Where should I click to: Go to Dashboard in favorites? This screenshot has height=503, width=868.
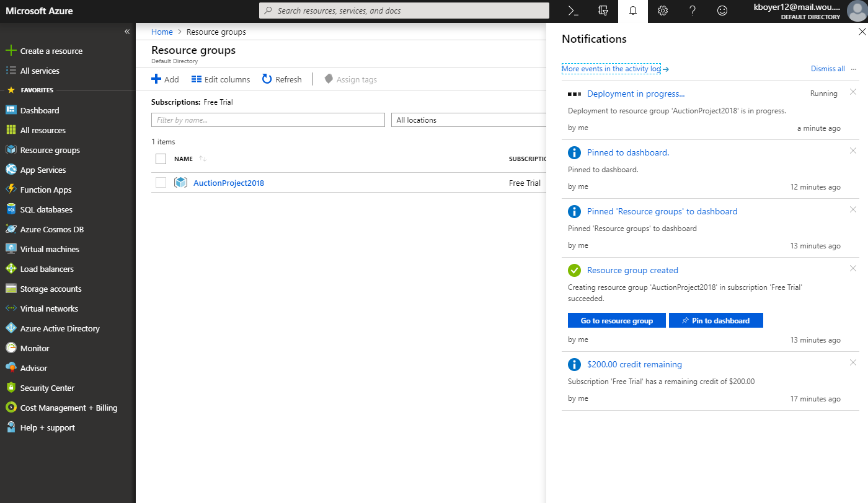(40, 110)
